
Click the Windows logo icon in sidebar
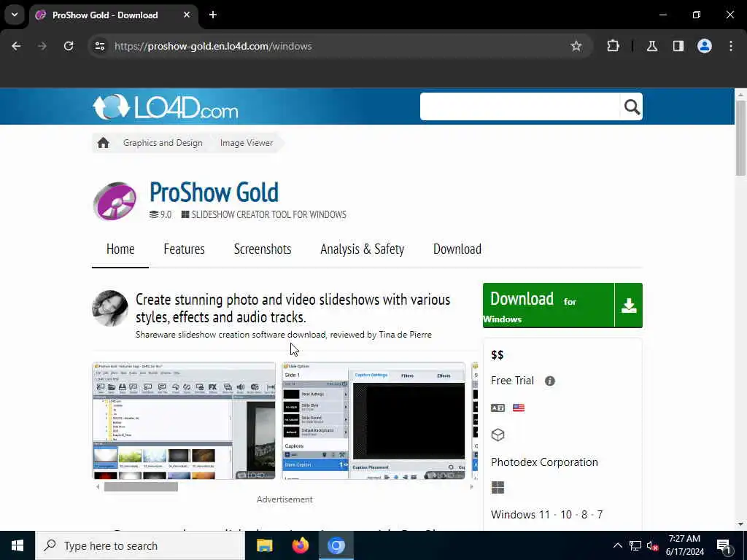[498, 488]
